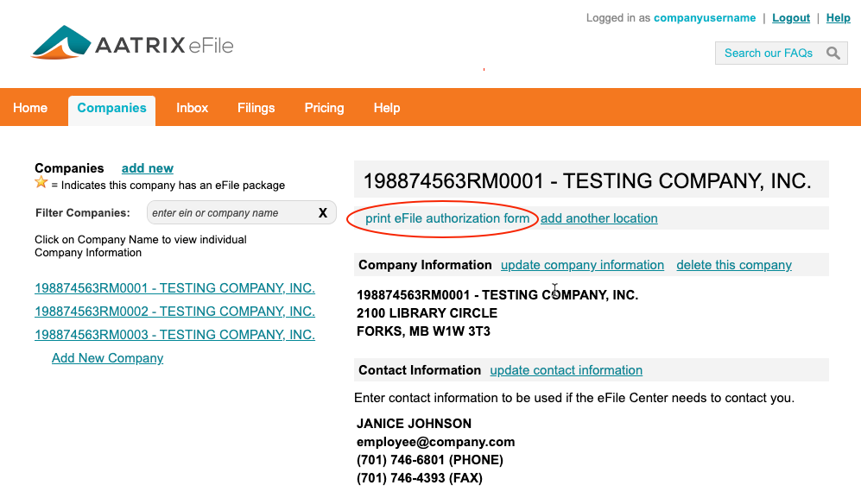This screenshot has height=504, width=861.
Task: Click the magnifying glass search icon
Action: point(833,53)
